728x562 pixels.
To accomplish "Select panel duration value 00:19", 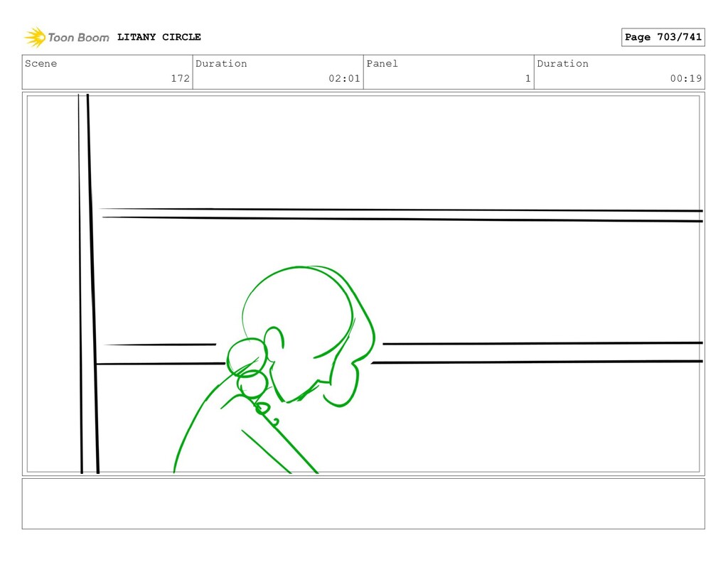I will [686, 78].
